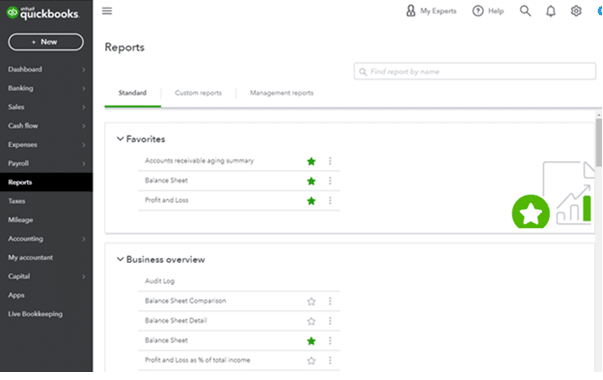Image resolution: width=603 pixels, height=380 pixels.
Task: Open Balance Sheet Detail report
Action: (176, 320)
